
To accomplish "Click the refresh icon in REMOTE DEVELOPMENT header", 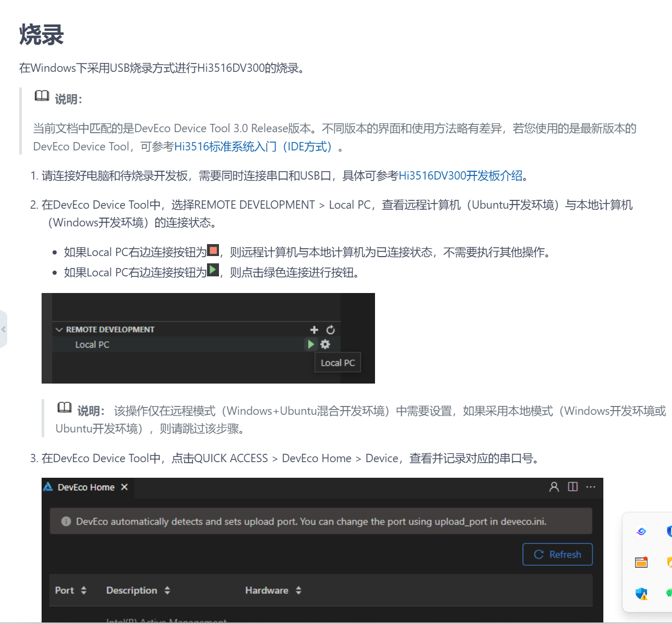I will [x=330, y=329].
